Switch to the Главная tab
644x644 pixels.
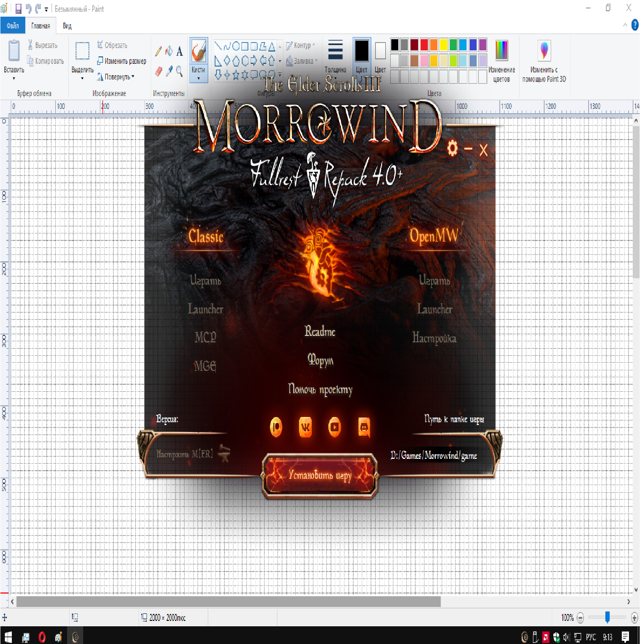pos(40,25)
